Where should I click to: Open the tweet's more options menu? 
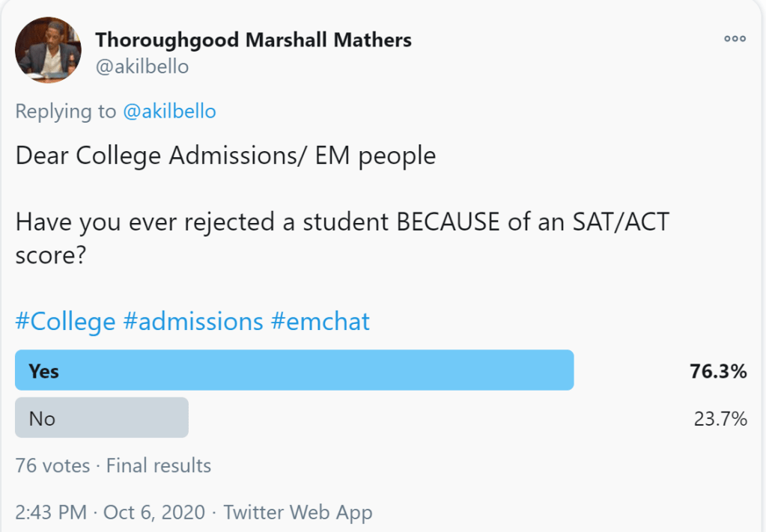point(734,39)
